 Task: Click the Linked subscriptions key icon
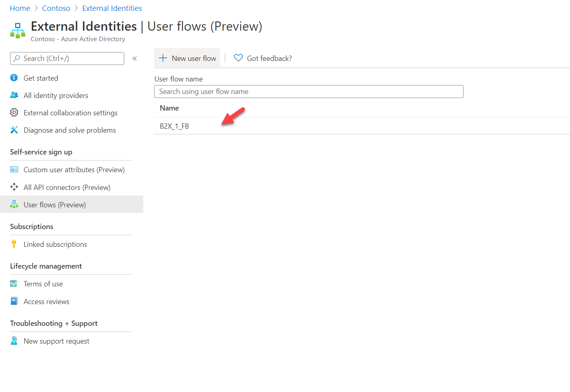(x=14, y=244)
